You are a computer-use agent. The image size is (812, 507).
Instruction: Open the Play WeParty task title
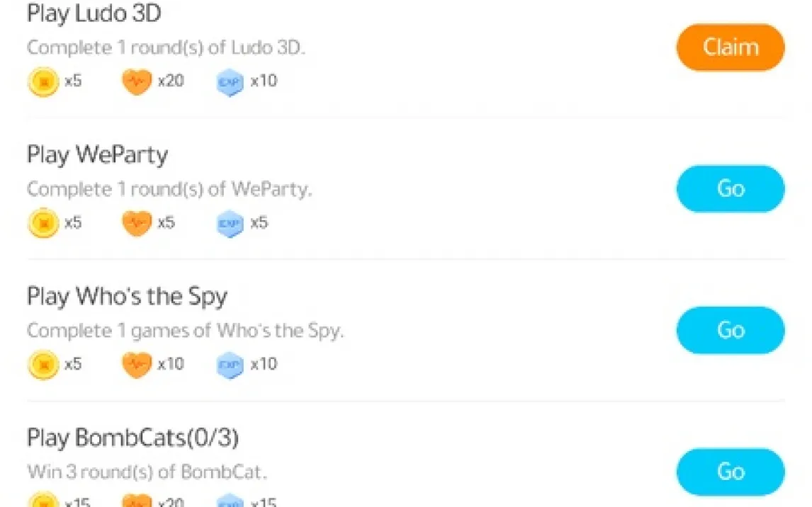point(97,154)
